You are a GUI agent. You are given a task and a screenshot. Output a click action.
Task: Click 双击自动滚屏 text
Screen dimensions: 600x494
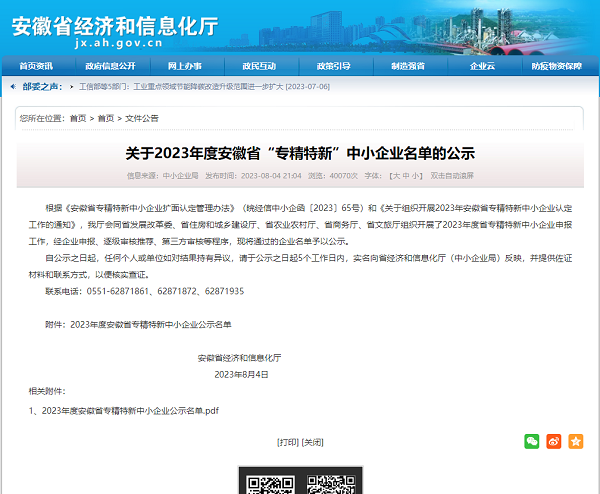[452, 176]
